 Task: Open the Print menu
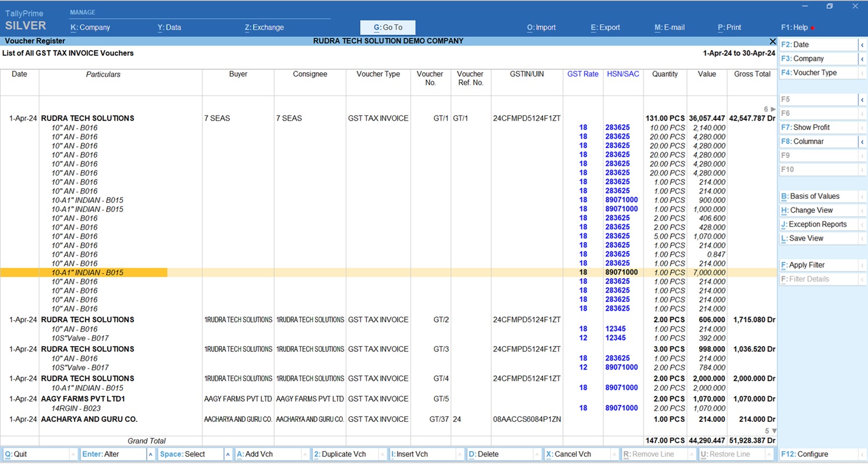[x=729, y=27]
